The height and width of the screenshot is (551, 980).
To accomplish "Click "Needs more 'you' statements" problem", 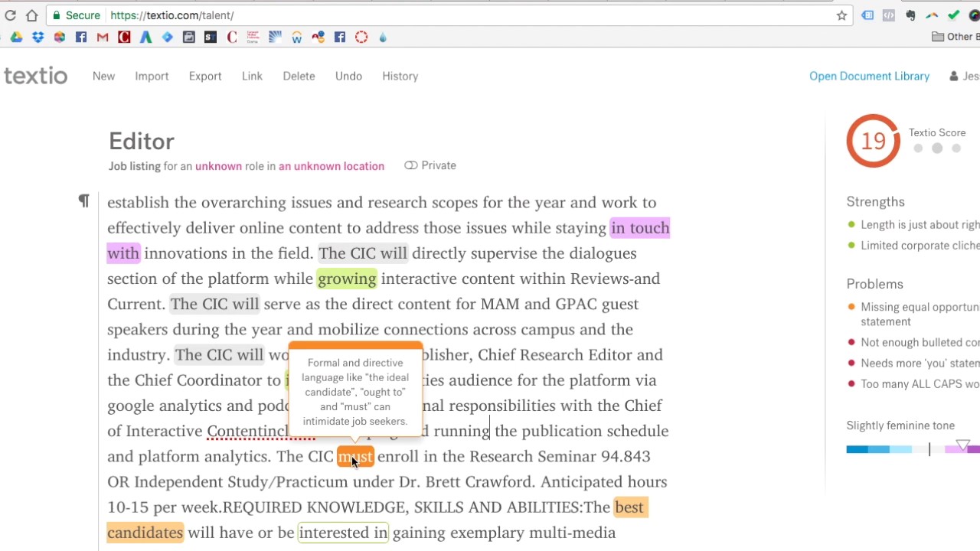I will click(x=920, y=364).
